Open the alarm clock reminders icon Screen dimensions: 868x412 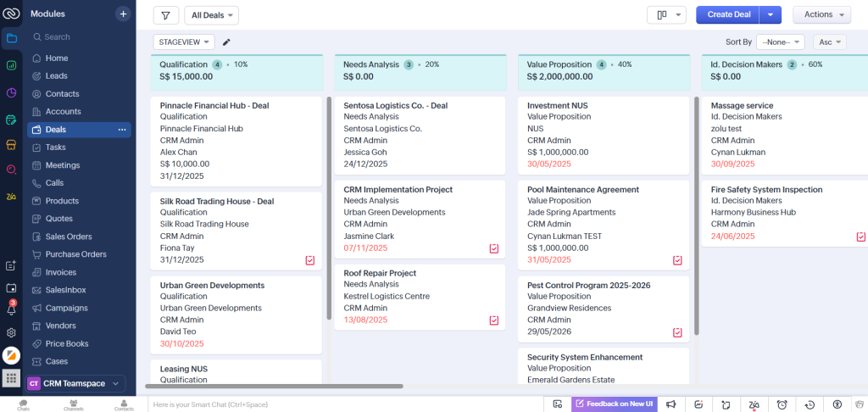coord(782,404)
